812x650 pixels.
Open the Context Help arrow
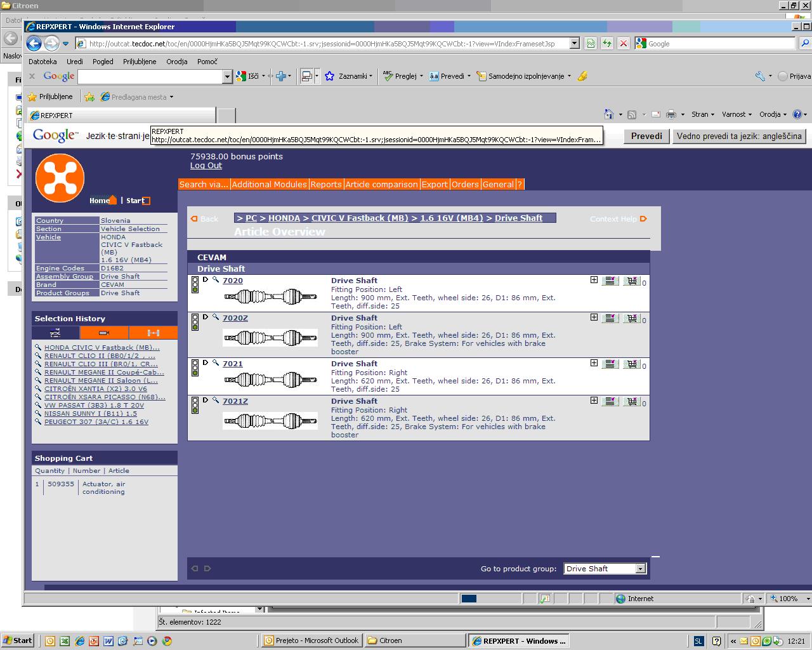(643, 219)
